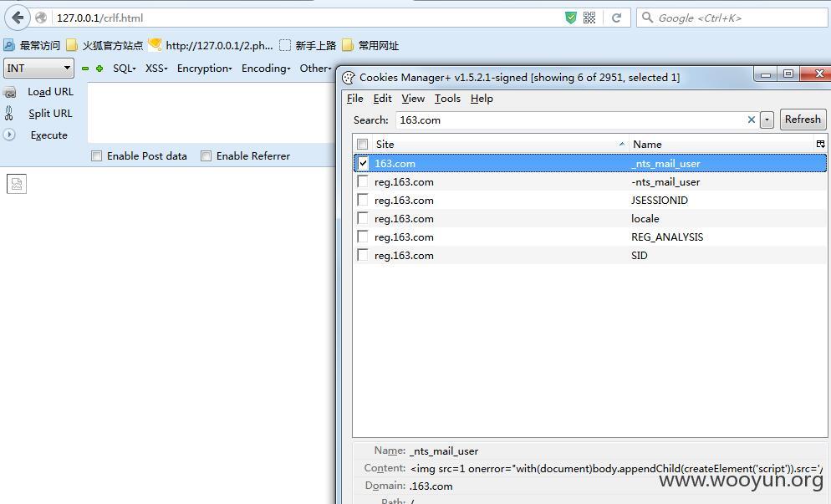Select the SID cookie name cell
Screen dimensions: 831x504
click(640, 256)
